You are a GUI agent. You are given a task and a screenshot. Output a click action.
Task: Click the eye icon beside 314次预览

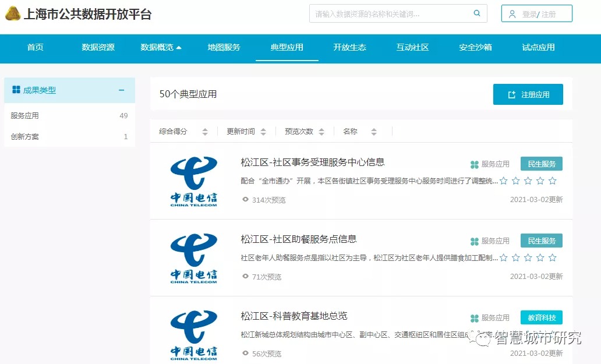(x=245, y=200)
